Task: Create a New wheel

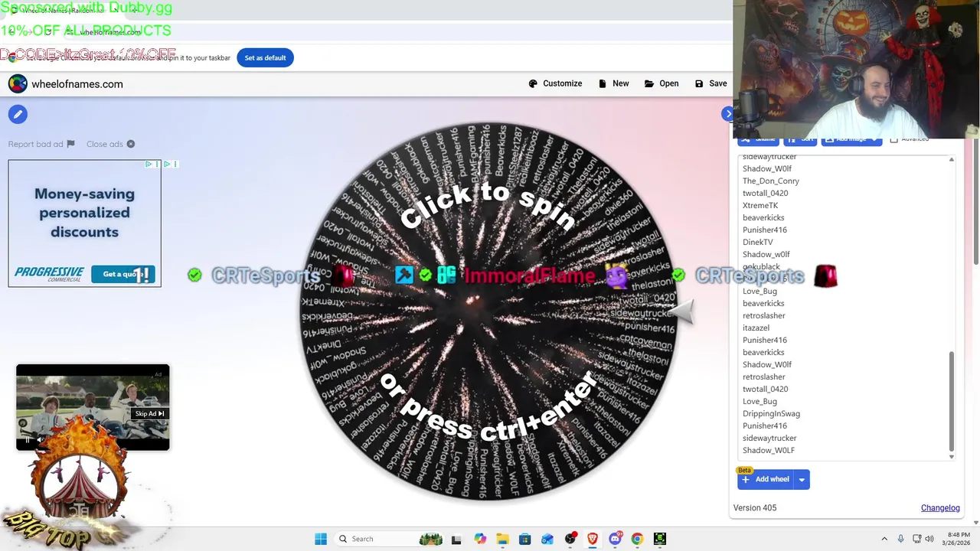Action: tap(613, 83)
